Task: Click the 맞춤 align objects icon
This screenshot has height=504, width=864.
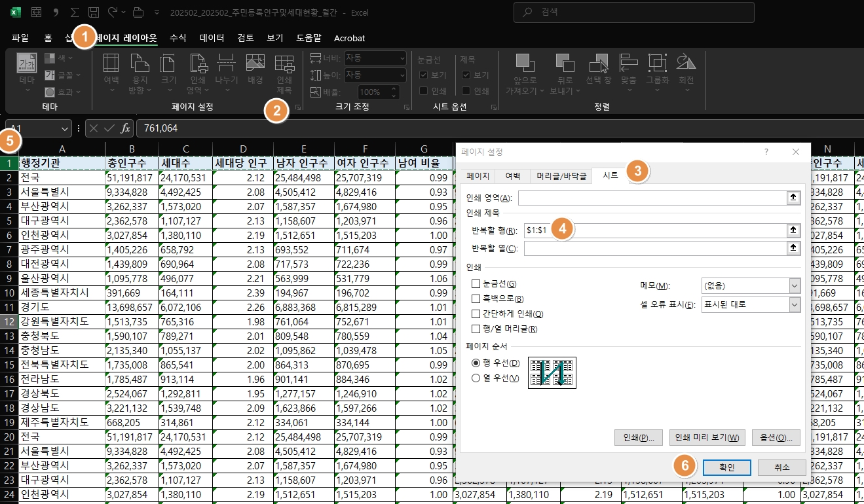Action: (629, 62)
